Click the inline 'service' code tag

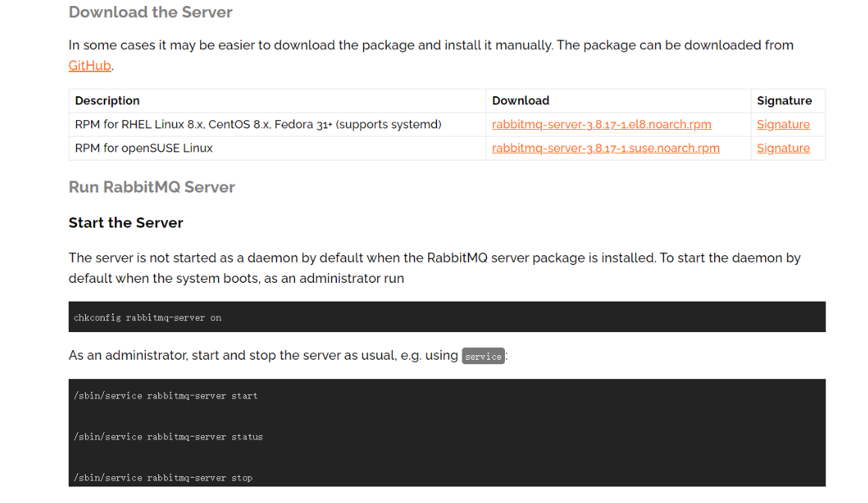pyautogui.click(x=483, y=357)
